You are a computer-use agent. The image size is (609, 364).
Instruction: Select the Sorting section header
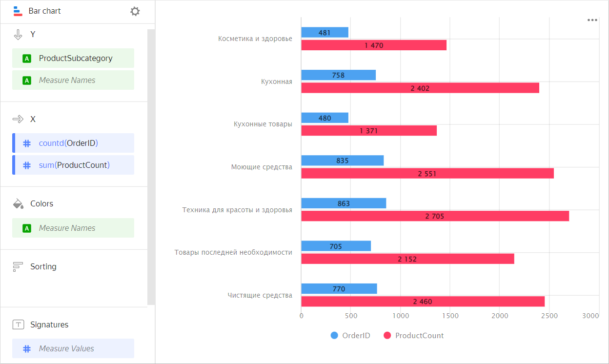point(44,266)
